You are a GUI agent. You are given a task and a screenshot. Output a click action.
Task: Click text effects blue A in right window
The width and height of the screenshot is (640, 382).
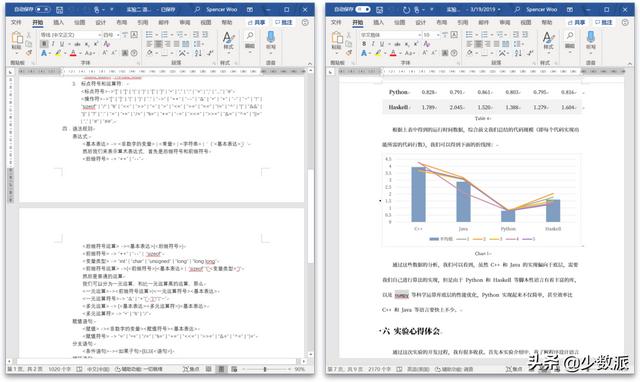tap(363, 53)
